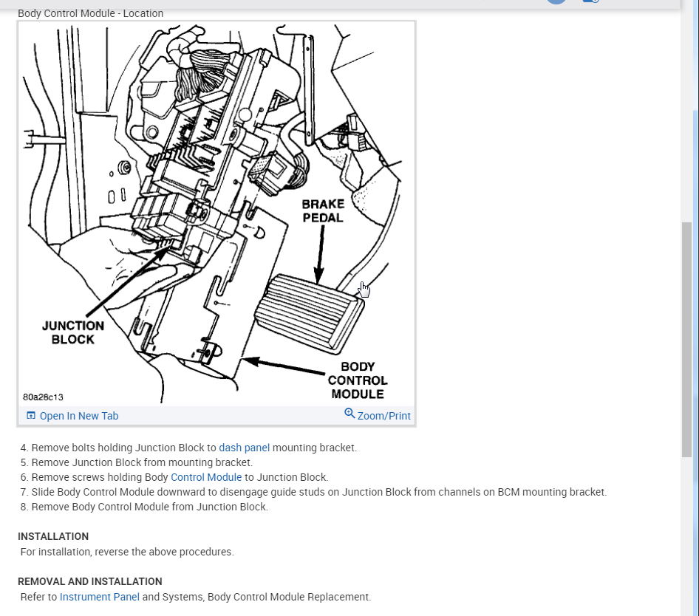Click the magnifier icon beside Zoom/Print

(x=349, y=414)
